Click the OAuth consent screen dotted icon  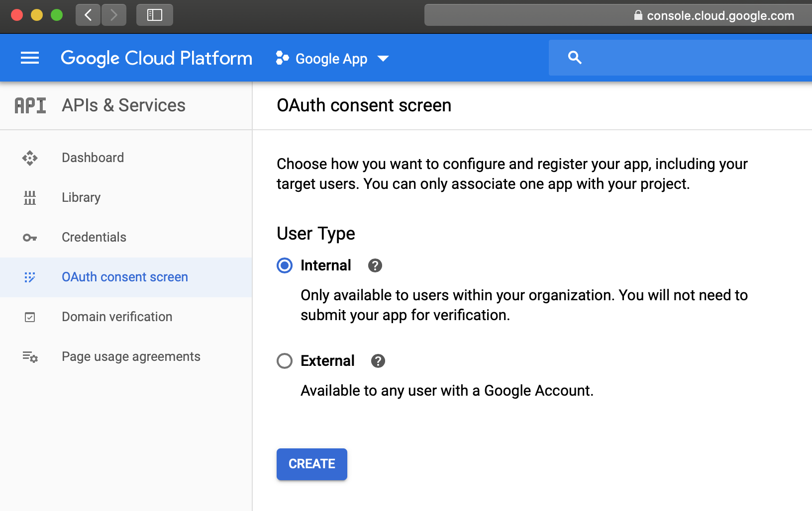(30, 277)
